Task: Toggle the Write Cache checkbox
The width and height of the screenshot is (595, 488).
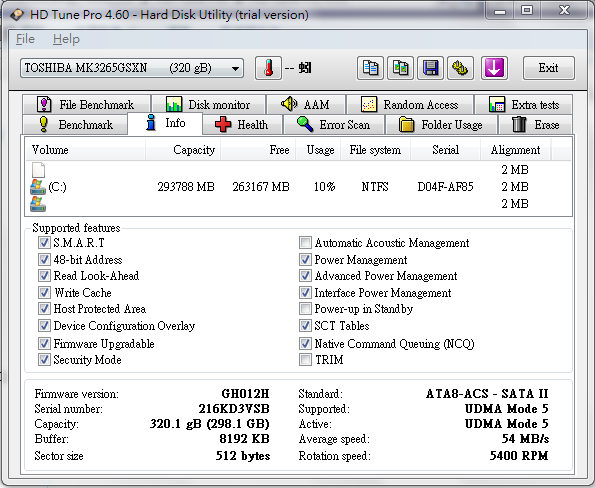Action: (x=44, y=293)
